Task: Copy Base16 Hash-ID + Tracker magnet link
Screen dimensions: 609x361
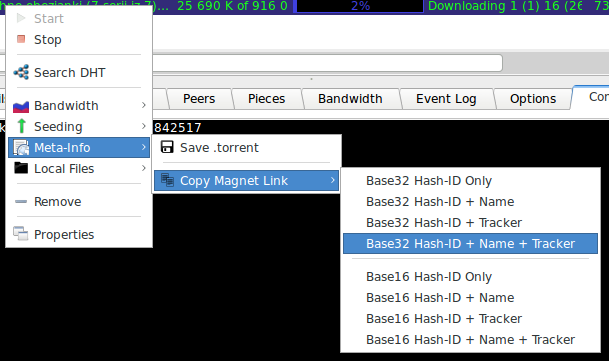Action: pos(470,319)
